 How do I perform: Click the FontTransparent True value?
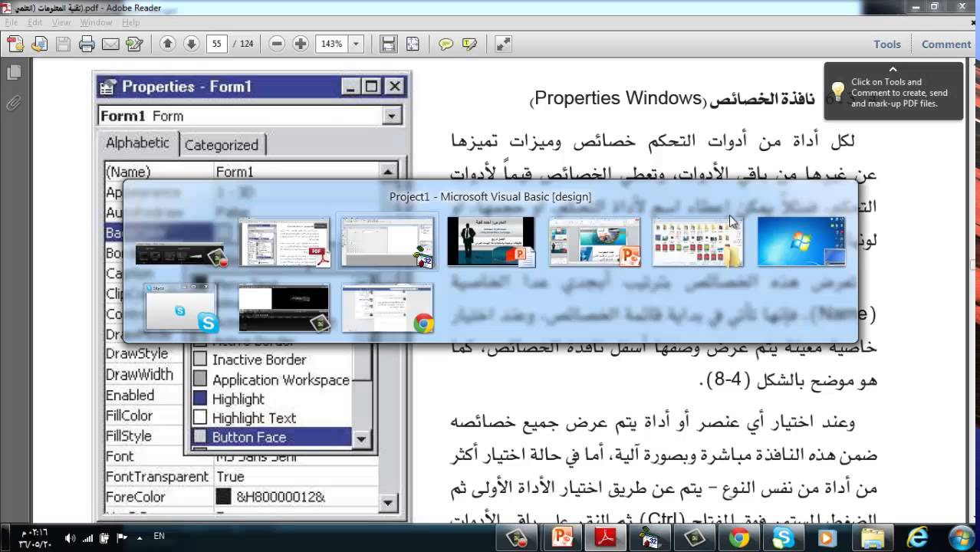click(x=230, y=476)
